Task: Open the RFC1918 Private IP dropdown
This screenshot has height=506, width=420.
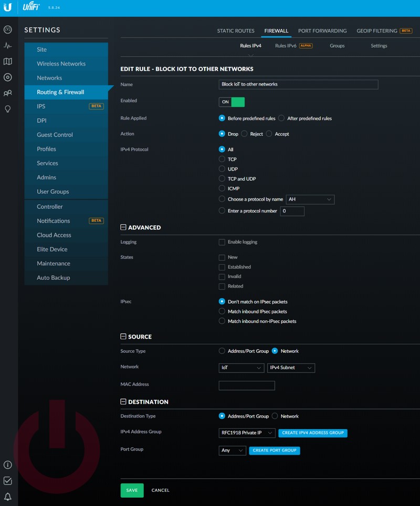Action: 247,433
